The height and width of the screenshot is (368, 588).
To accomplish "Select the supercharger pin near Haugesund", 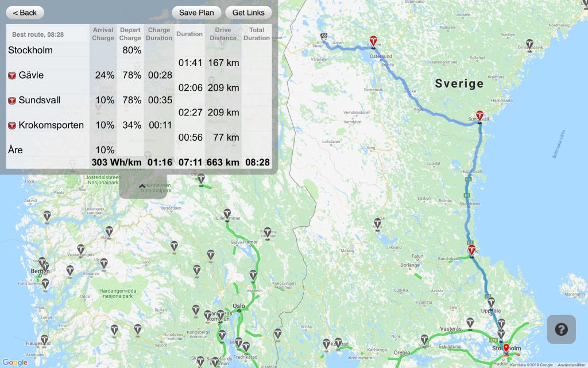I will pos(45,340).
